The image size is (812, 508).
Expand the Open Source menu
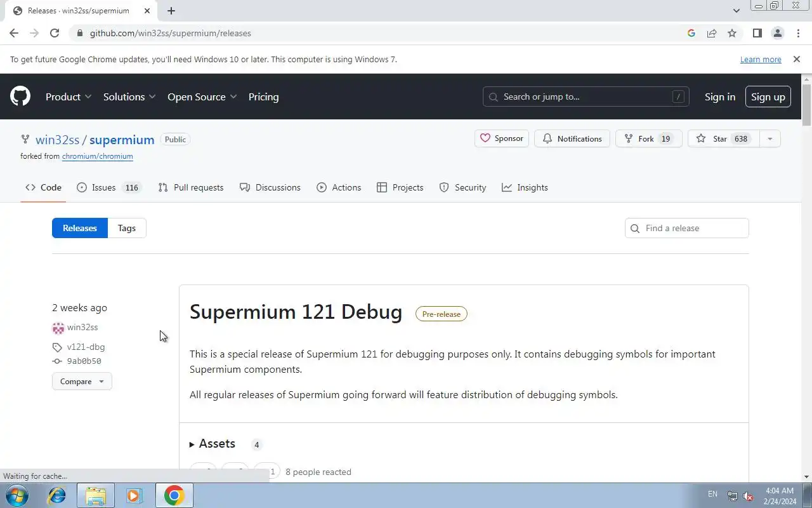coord(202,97)
